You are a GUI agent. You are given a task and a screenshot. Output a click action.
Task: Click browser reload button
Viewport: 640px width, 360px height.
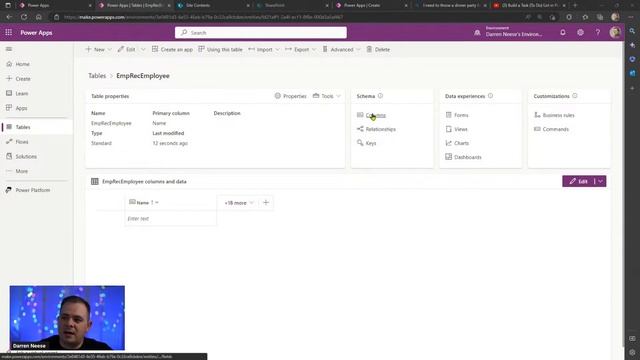pos(24,17)
